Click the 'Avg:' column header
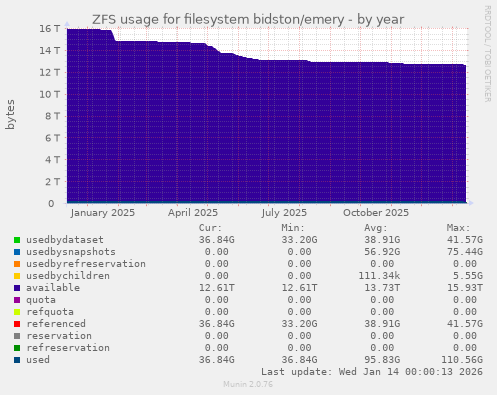The image size is (497, 395). [x=376, y=228]
